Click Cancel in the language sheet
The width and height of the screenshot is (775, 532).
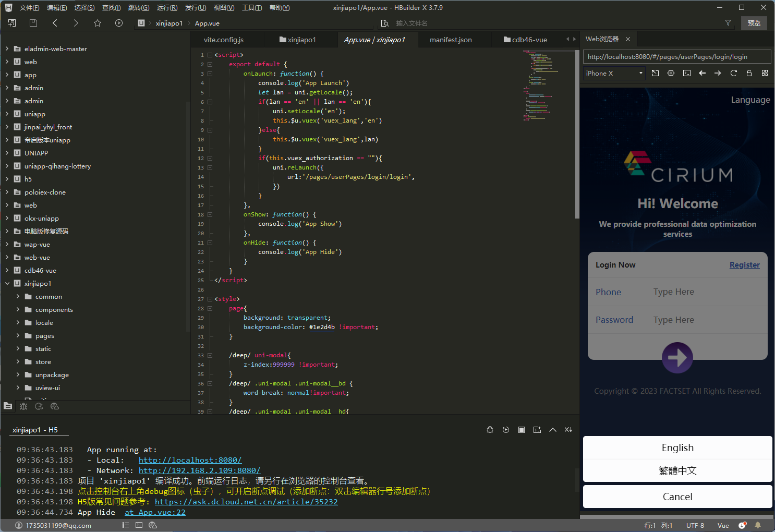pos(677,497)
